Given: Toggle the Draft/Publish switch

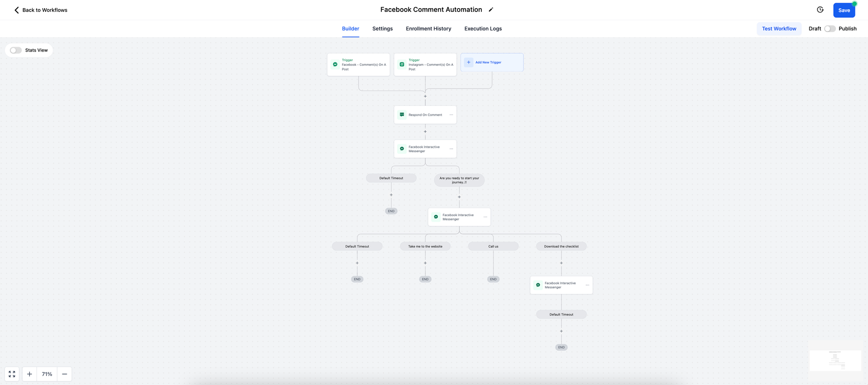Looking at the screenshot, I should (829, 29).
